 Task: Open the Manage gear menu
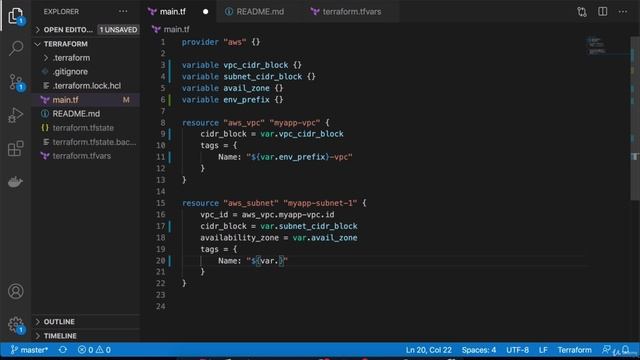coord(16,325)
